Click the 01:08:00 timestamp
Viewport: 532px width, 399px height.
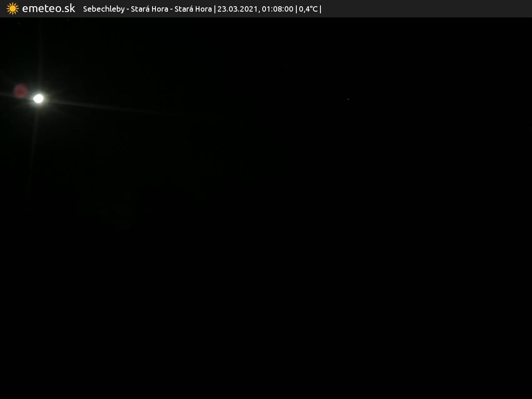[277, 9]
